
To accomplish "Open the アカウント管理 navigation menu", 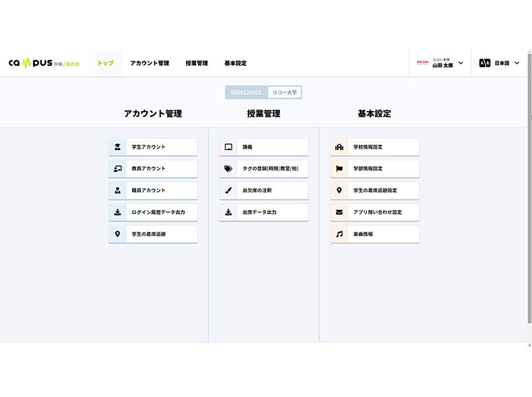I will (149, 63).
